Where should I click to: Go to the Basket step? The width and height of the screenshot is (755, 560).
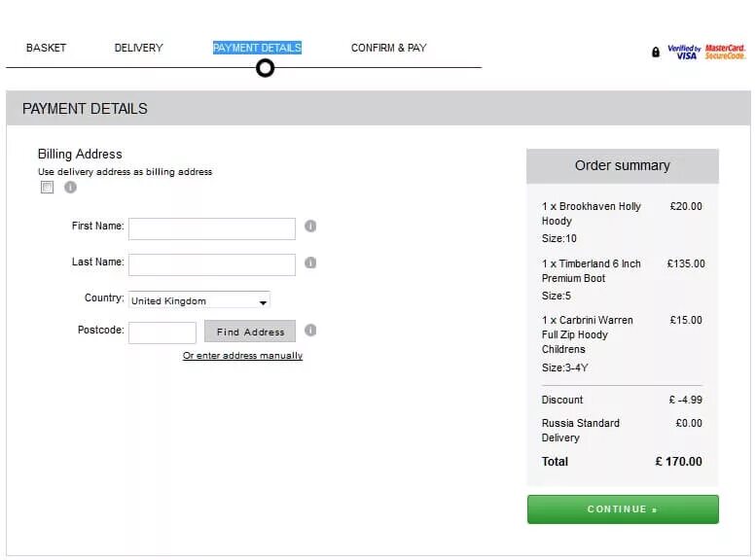(46, 48)
